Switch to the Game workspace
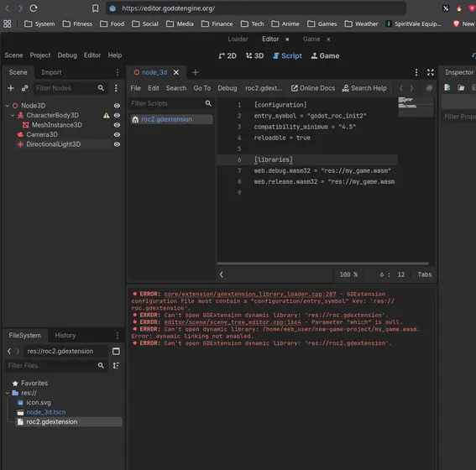The width and height of the screenshot is (476, 470). pyautogui.click(x=325, y=56)
